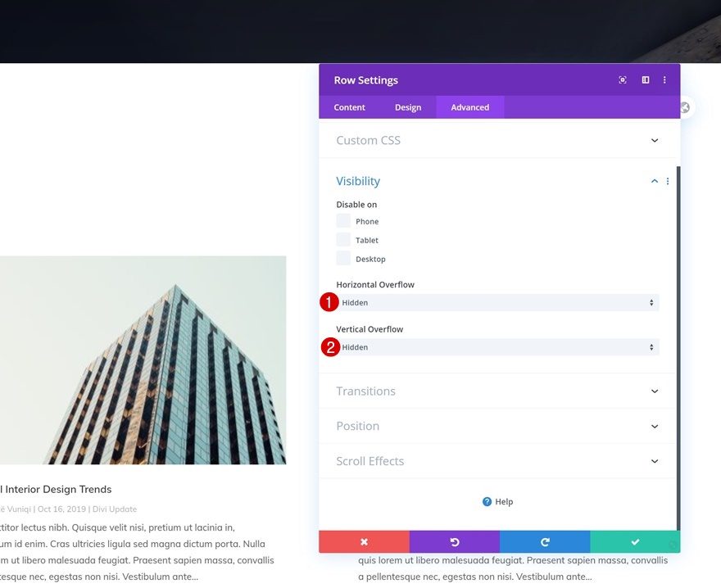
Task: Redo change in Row Settings
Action: pos(545,542)
